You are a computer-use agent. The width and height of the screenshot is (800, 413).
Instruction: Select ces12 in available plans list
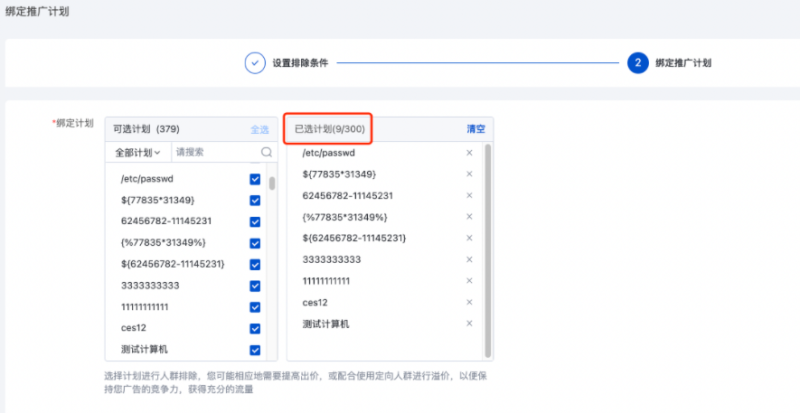(134, 328)
